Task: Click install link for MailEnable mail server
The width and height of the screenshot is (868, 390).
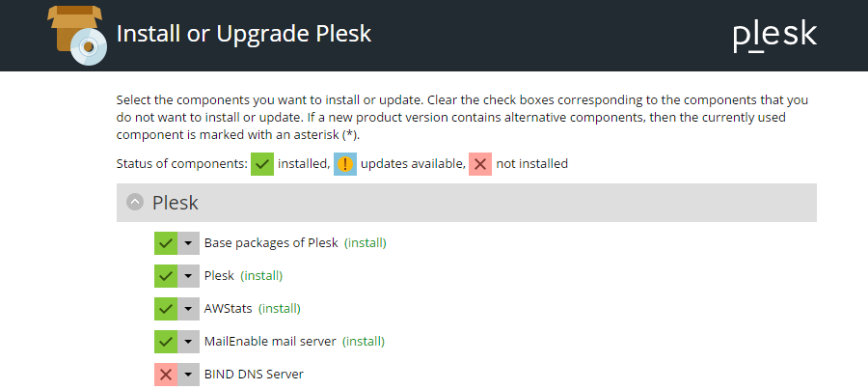Action: coord(364,342)
